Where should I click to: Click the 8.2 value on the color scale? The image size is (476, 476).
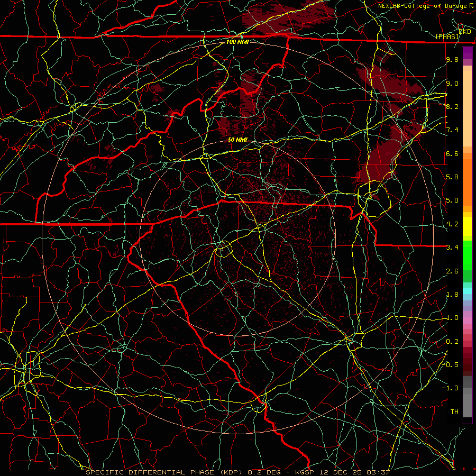[452, 106]
